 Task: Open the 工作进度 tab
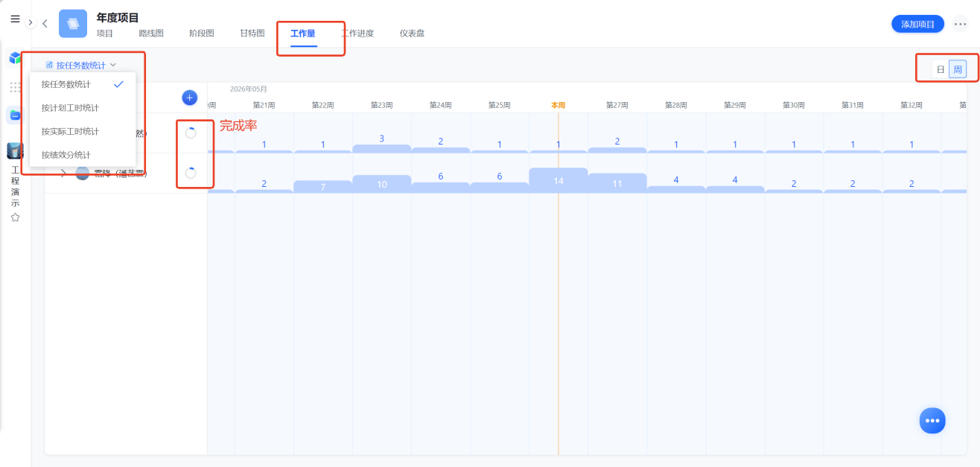[357, 34]
